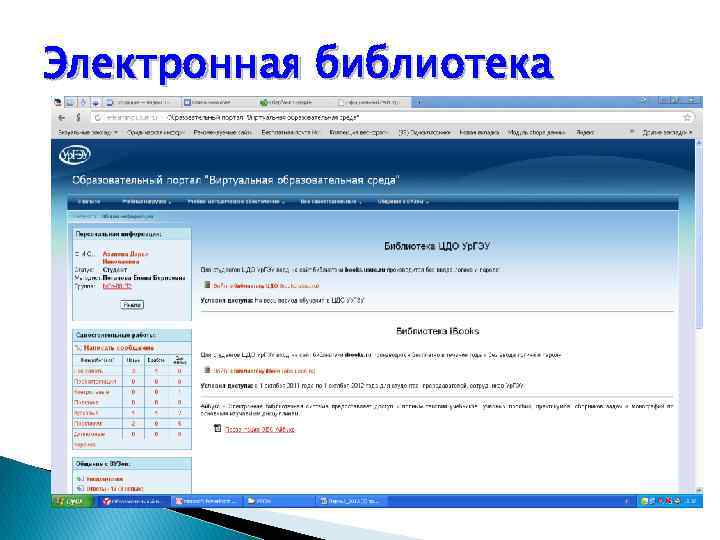Viewport: 720px width, 540px height.
Task: Click the first work type row in works table
Action: tap(132, 371)
